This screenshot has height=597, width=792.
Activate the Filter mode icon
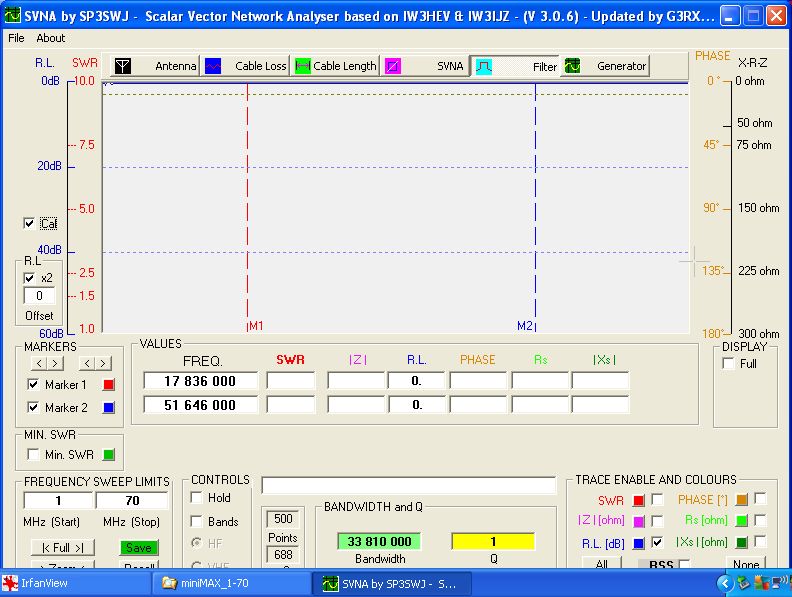point(482,66)
